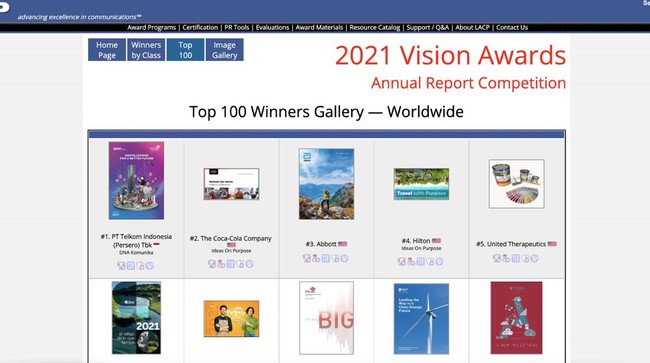
Task: Click the leftmost badge icon under PT Telkom
Action: tap(121, 266)
